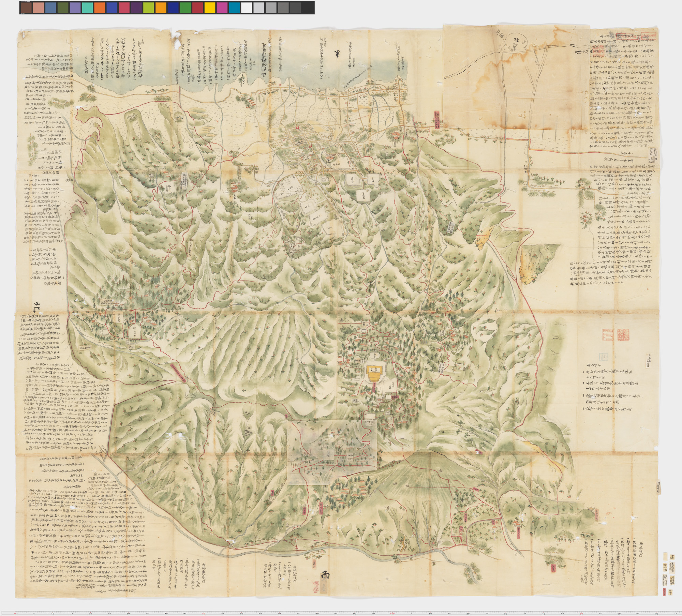Image resolution: width=682 pixels, height=616 pixels.
Task: Pick the dark red swatch
Action: tap(197, 7)
